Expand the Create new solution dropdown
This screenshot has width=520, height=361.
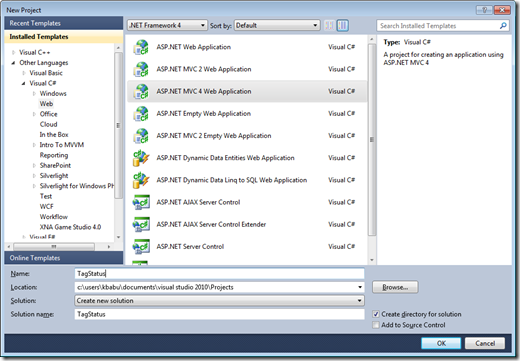coord(219,301)
